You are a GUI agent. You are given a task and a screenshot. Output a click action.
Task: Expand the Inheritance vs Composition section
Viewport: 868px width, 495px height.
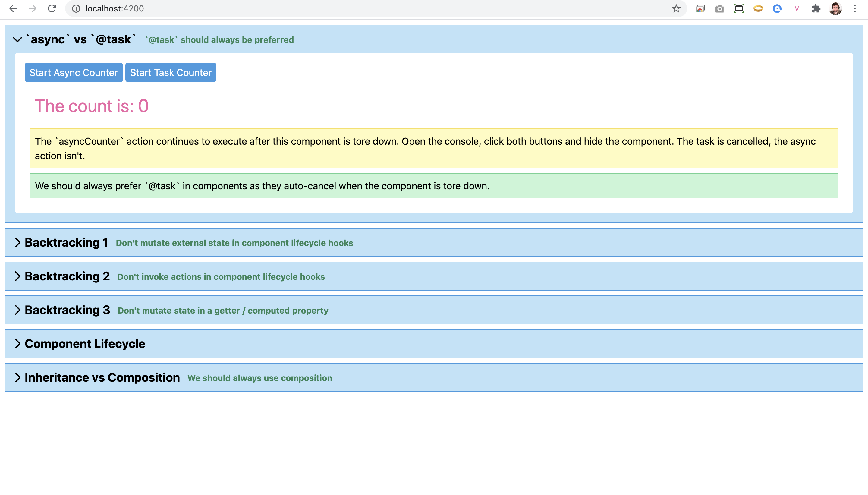click(x=18, y=377)
